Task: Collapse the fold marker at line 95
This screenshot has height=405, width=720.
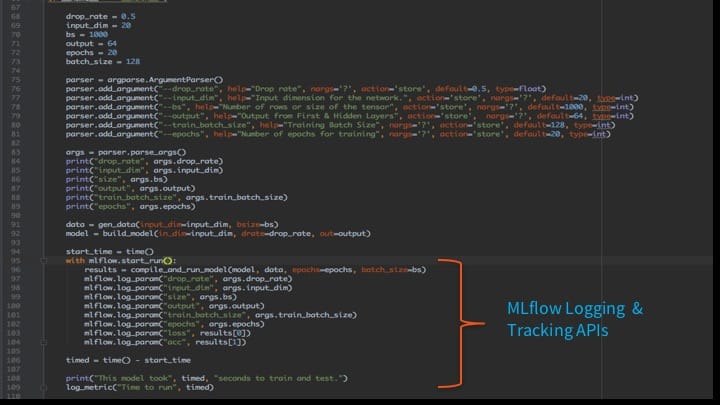Action: tap(44, 261)
